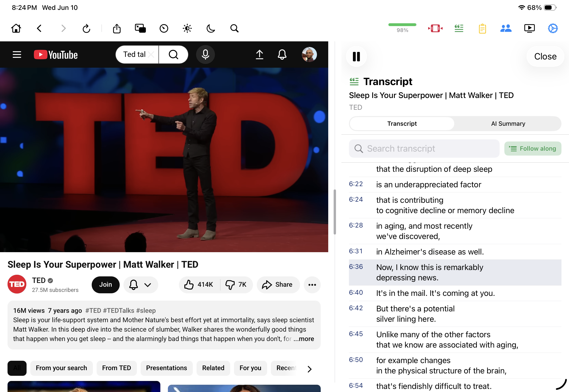
Task: Switch to the Transcript tab
Action: (402, 124)
